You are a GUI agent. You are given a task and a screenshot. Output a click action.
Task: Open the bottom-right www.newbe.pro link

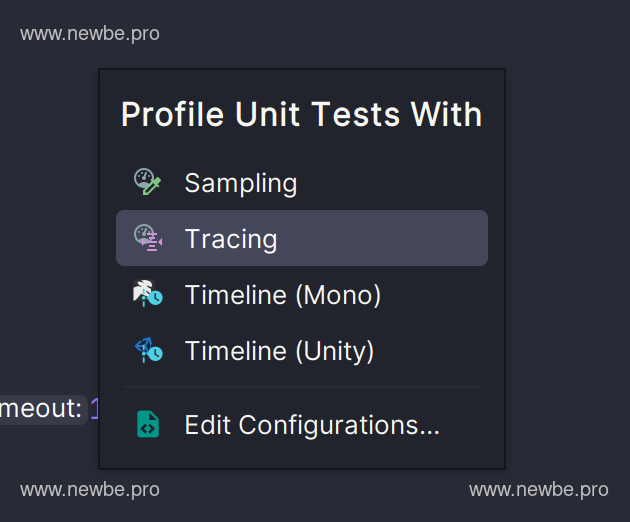[x=539, y=490]
